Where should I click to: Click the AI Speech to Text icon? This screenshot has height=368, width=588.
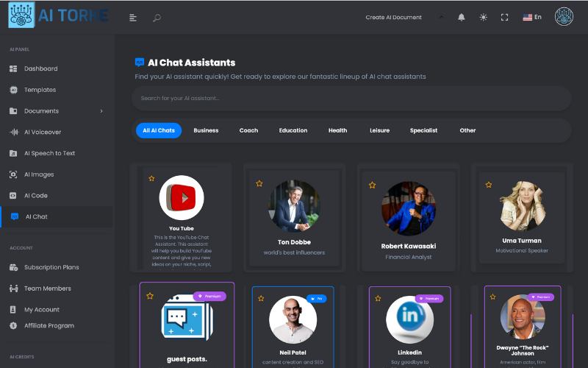[13, 153]
